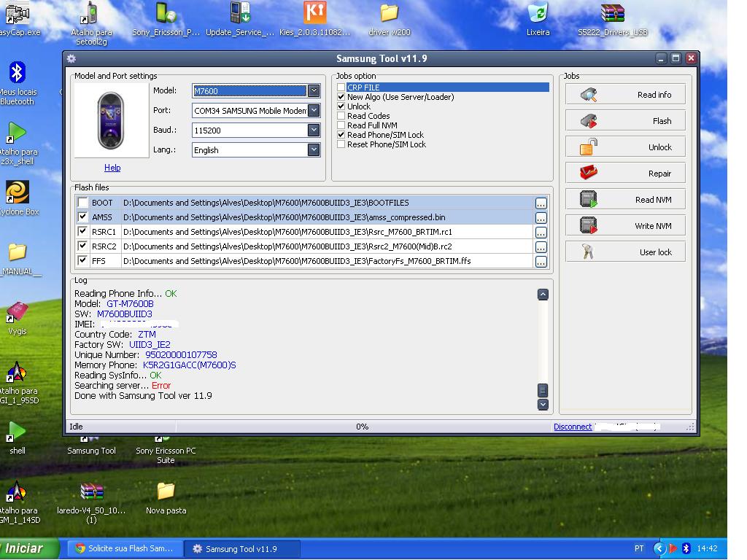
Task: Select the Samsung Tool v11.9 taskbar item
Action: 235,549
